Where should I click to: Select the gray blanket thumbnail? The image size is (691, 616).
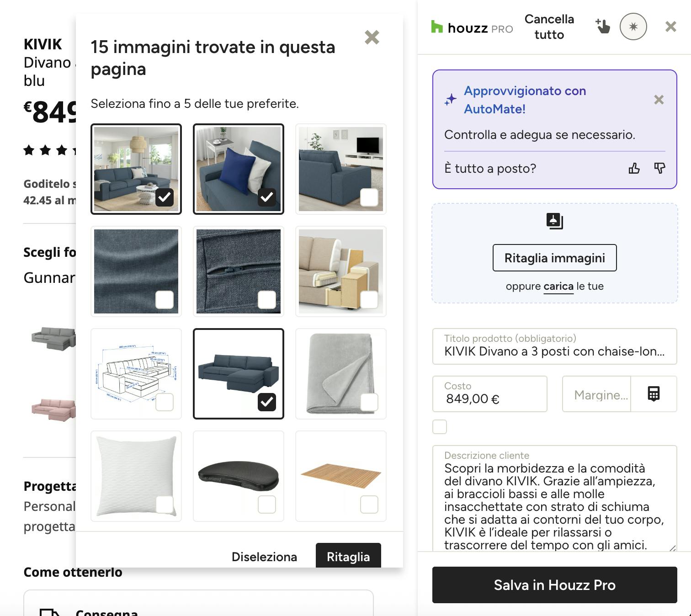[x=369, y=402]
